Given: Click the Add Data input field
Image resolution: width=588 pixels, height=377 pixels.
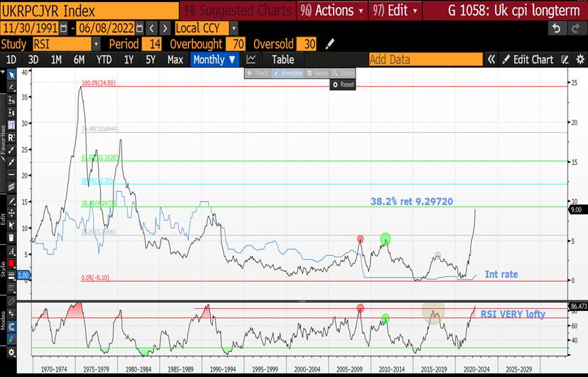Looking at the screenshot, I should coord(426,59).
